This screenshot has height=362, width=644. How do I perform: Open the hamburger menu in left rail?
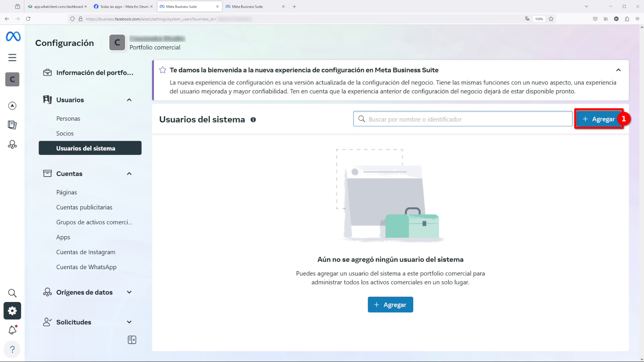pyautogui.click(x=12, y=58)
